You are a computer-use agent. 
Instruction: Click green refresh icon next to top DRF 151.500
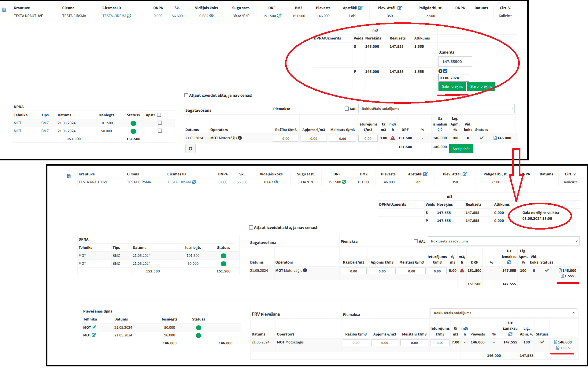coord(279,16)
